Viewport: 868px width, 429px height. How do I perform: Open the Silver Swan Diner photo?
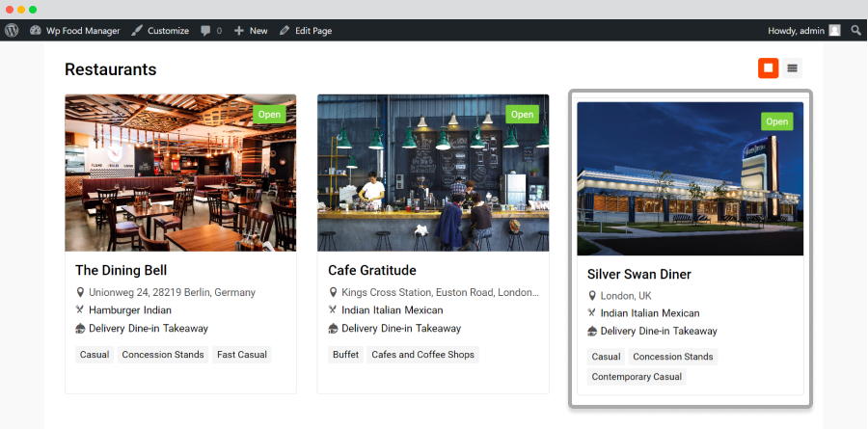coord(691,178)
